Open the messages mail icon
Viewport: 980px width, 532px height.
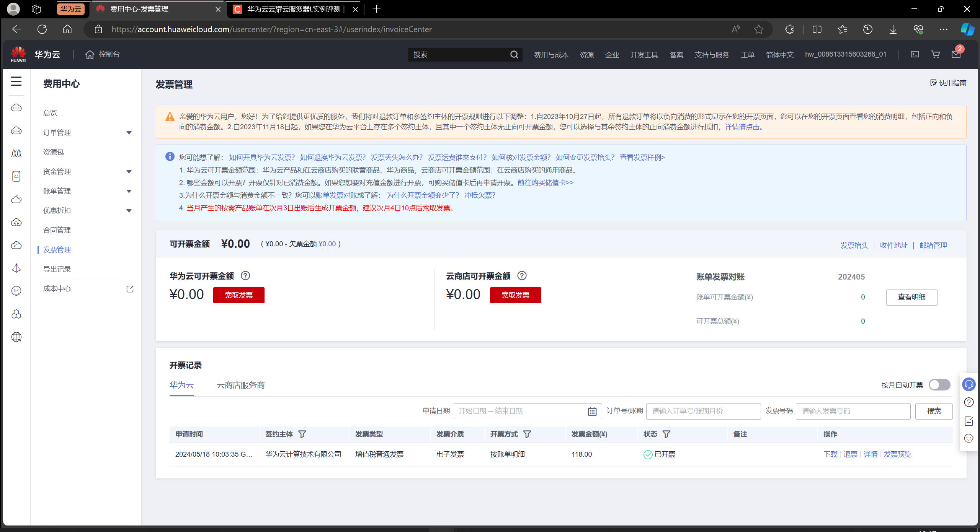pos(956,54)
